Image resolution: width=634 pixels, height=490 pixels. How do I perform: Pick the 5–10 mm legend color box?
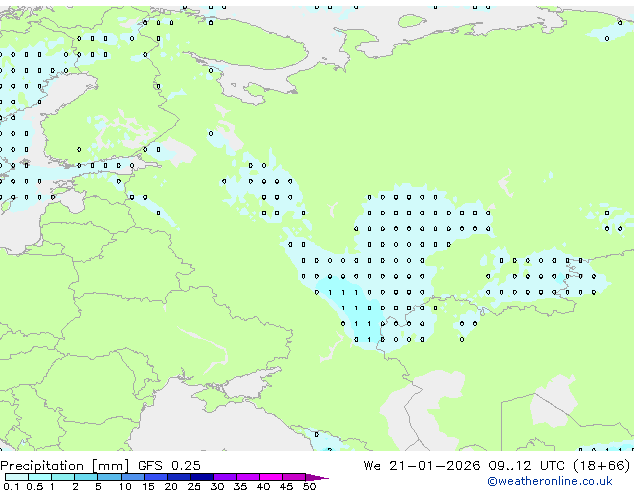110,477
